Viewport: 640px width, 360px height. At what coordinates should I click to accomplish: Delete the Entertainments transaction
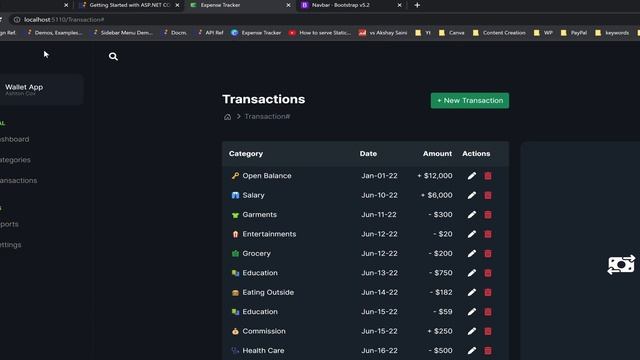click(x=488, y=234)
